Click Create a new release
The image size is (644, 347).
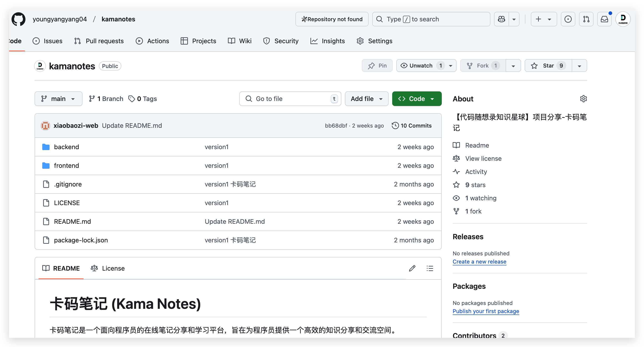[x=479, y=262]
